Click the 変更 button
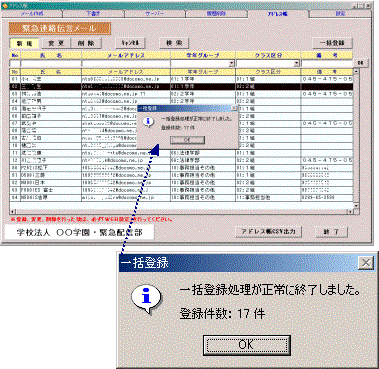 tap(55, 43)
